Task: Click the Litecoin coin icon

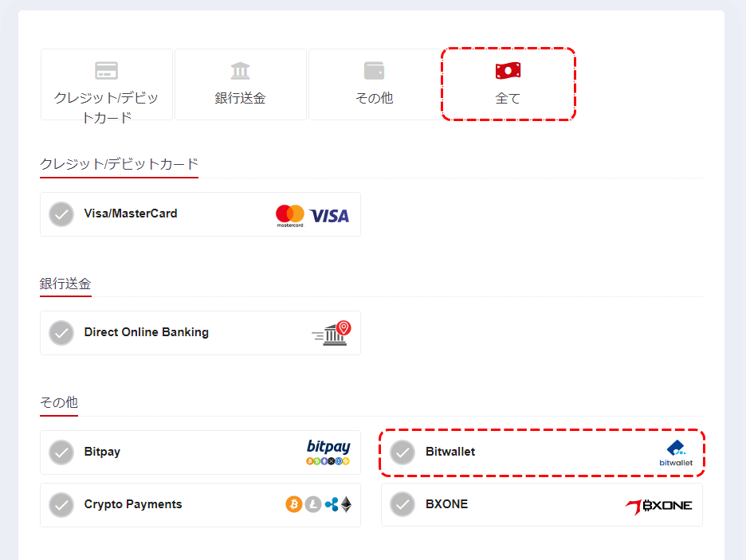Action: coord(313,504)
